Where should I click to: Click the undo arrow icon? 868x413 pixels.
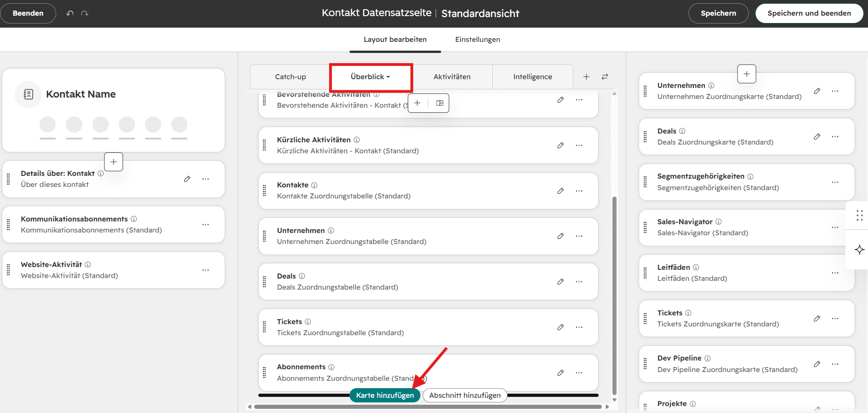(70, 13)
